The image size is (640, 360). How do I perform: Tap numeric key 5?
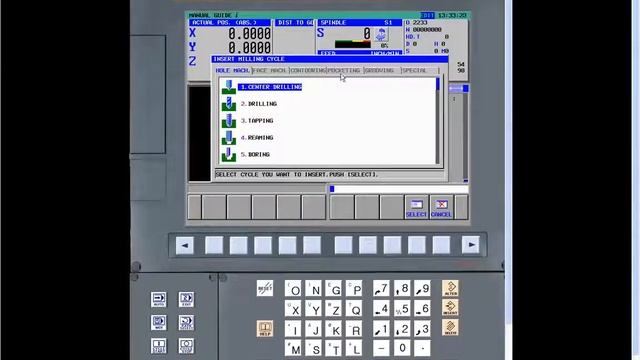pos(402,308)
